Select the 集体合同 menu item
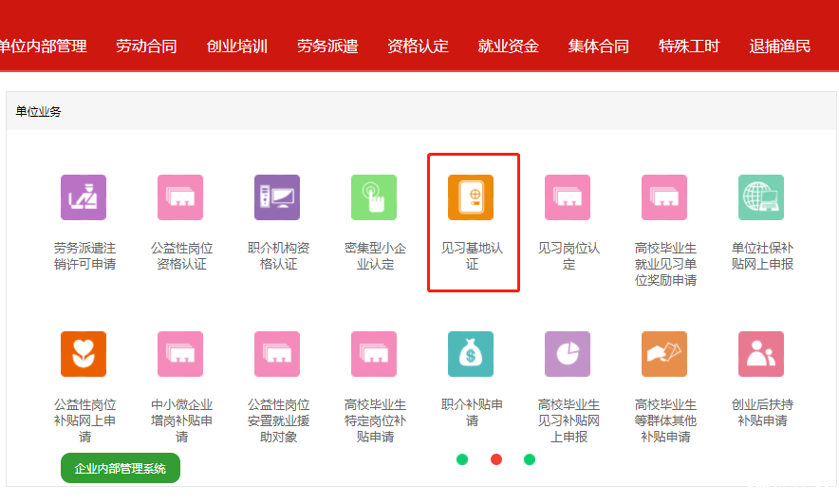This screenshot has height=504, width=839. (599, 47)
